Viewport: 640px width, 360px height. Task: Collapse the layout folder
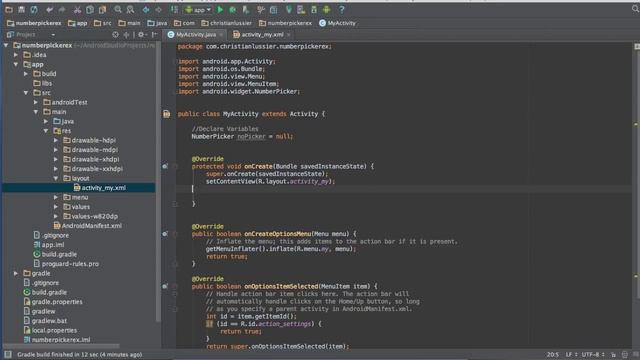[56, 178]
